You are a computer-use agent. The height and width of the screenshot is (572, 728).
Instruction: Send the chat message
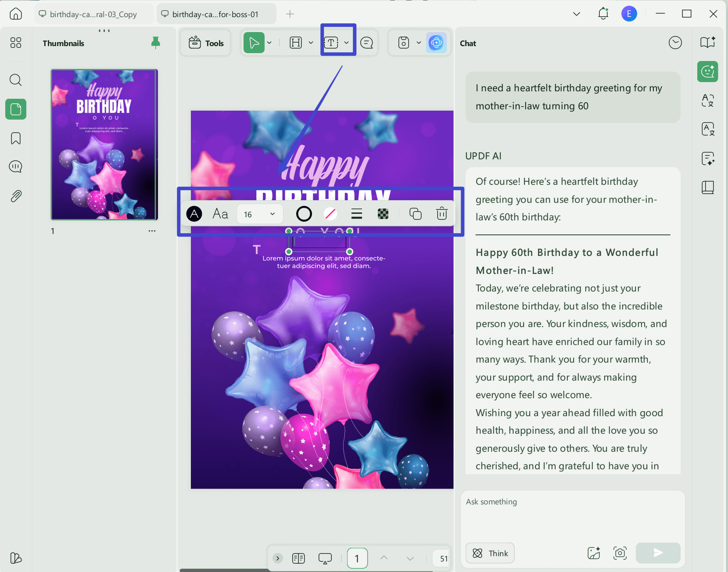tap(658, 553)
